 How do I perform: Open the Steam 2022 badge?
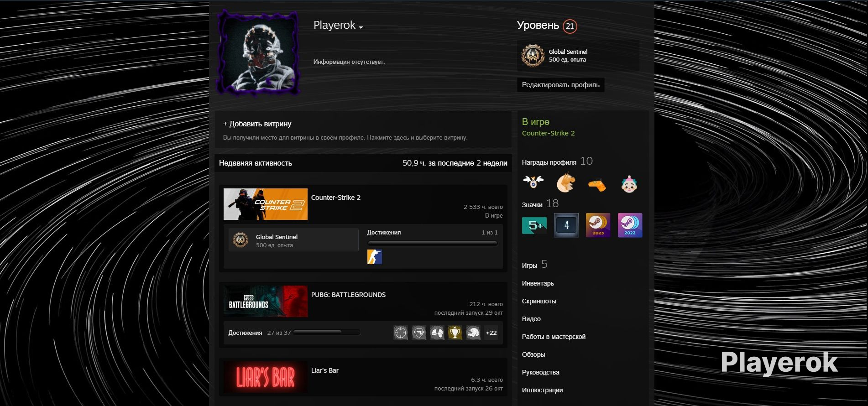pyautogui.click(x=630, y=225)
